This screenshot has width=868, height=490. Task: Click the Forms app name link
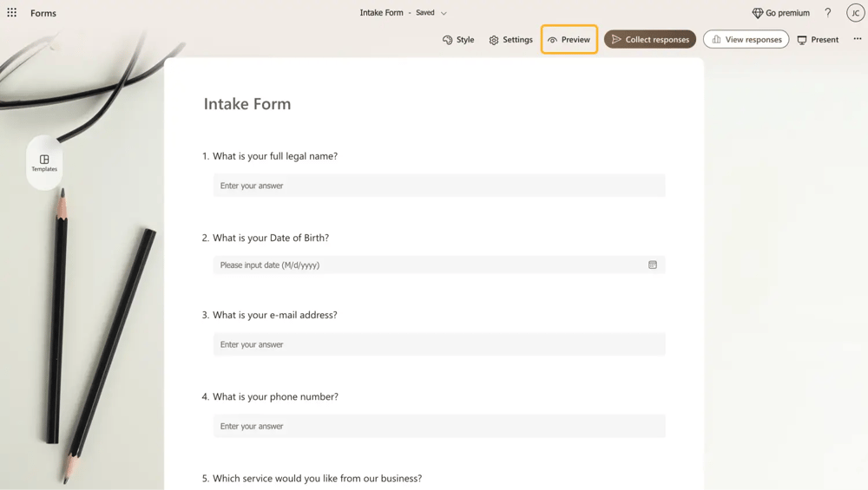pos(43,14)
